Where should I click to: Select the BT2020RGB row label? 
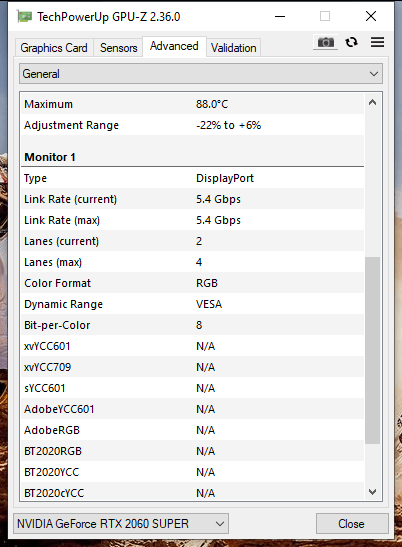click(x=53, y=451)
